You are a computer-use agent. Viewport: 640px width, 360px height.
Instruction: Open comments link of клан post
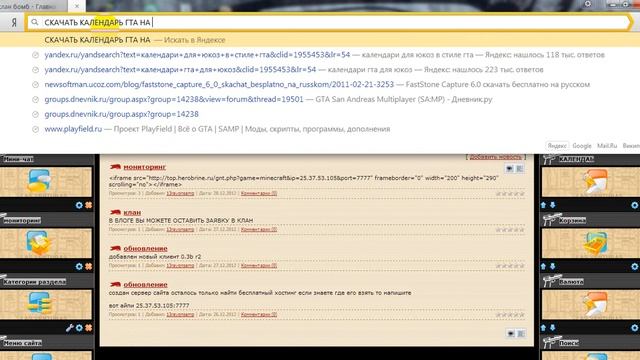tap(259, 229)
